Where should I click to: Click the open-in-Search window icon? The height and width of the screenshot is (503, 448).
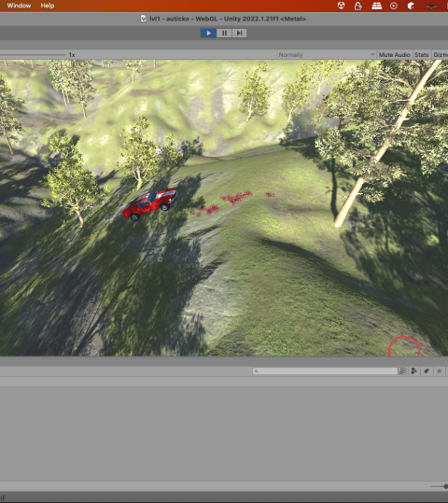click(402, 371)
